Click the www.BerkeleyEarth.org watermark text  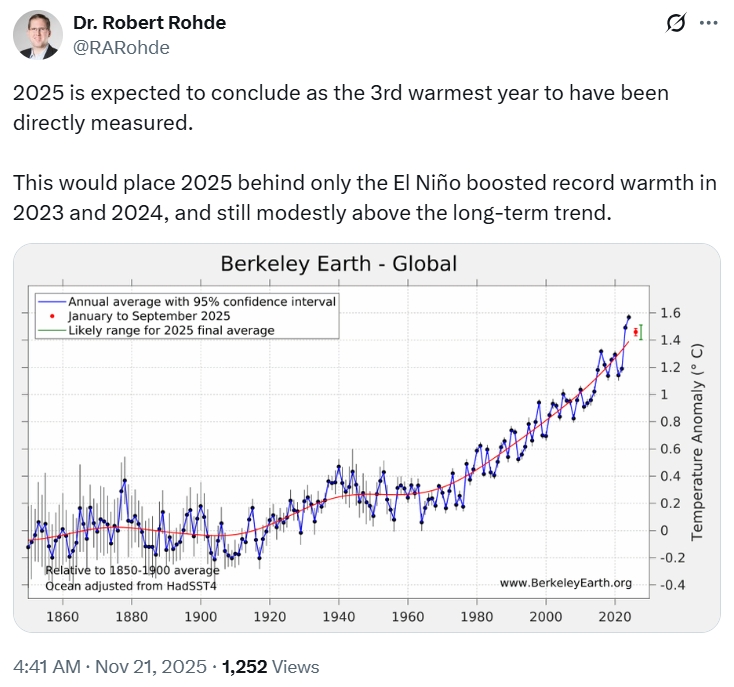point(565,583)
